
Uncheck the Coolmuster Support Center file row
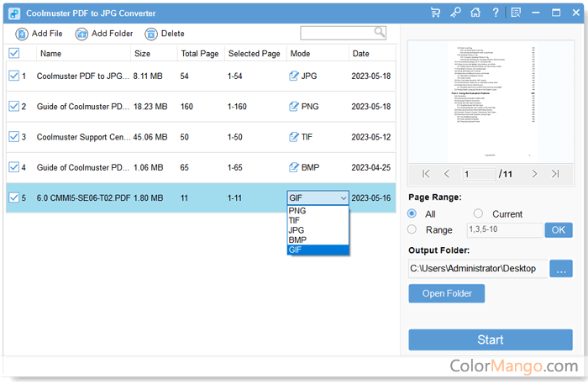(13, 137)
